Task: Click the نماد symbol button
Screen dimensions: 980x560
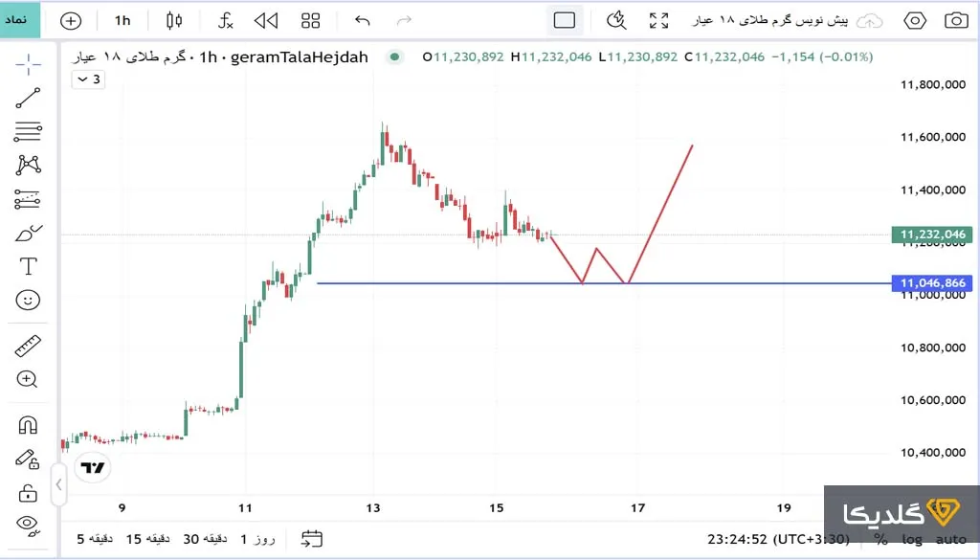Action: [20, 20]
